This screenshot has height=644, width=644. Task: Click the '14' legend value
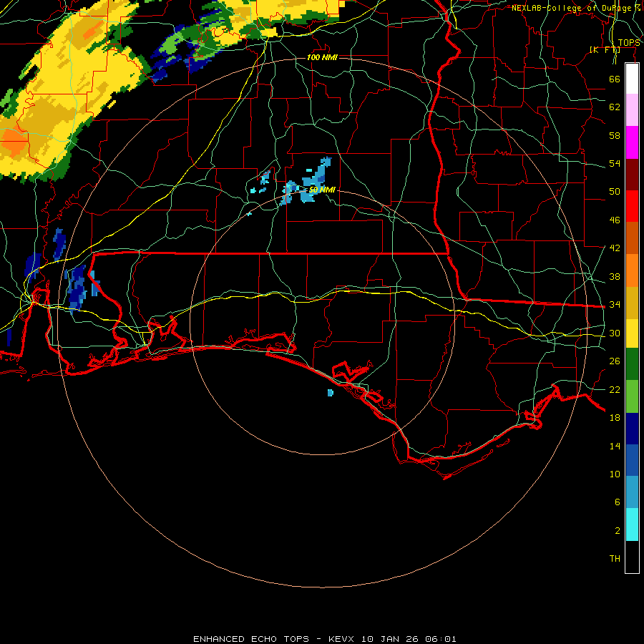click(x=615, y=446)
